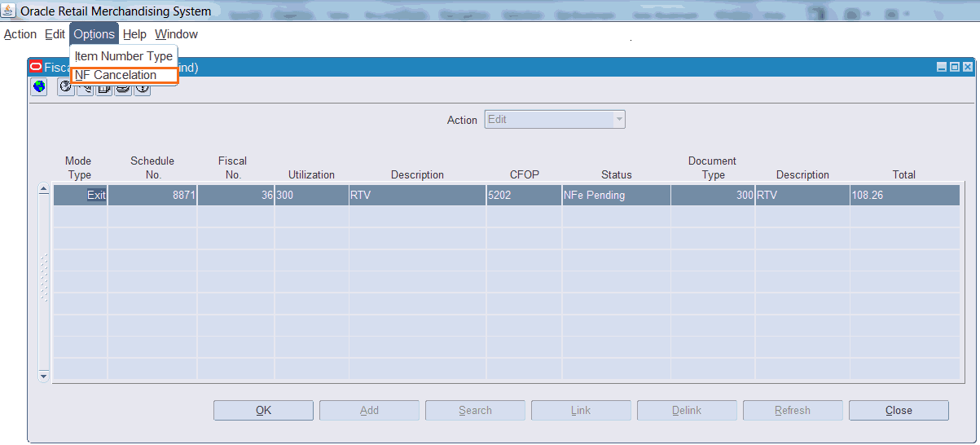
Task: Click the Delink button
Action: click(687, 411)
